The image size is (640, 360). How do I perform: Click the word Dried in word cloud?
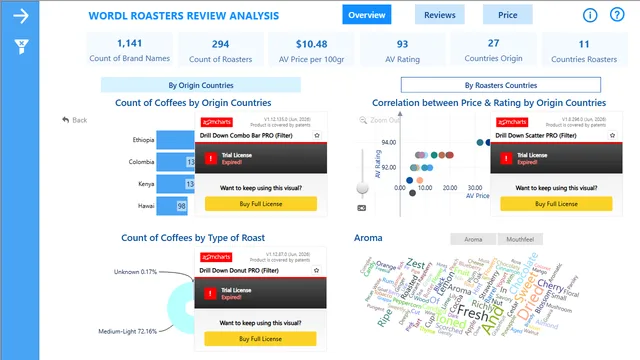click(x=531, y=304)
